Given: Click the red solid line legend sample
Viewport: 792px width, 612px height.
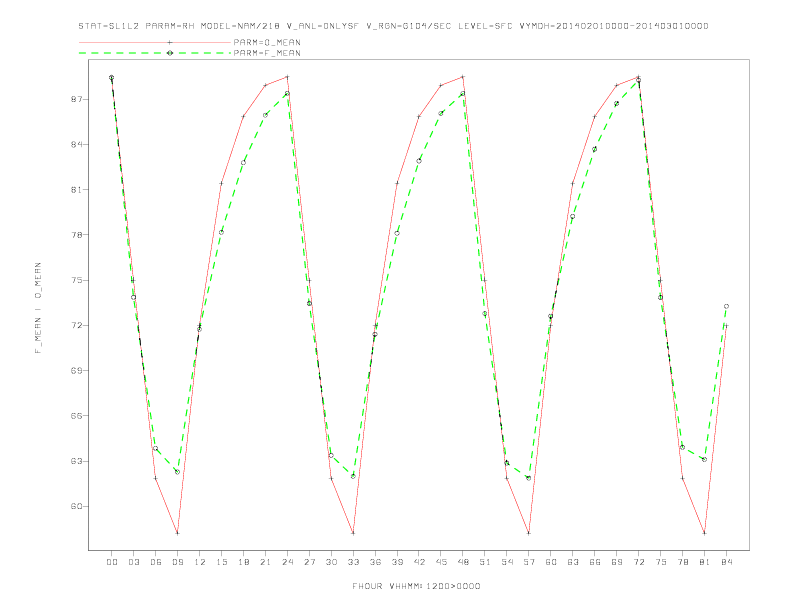Looking at the screenshot, I should 155,42.
